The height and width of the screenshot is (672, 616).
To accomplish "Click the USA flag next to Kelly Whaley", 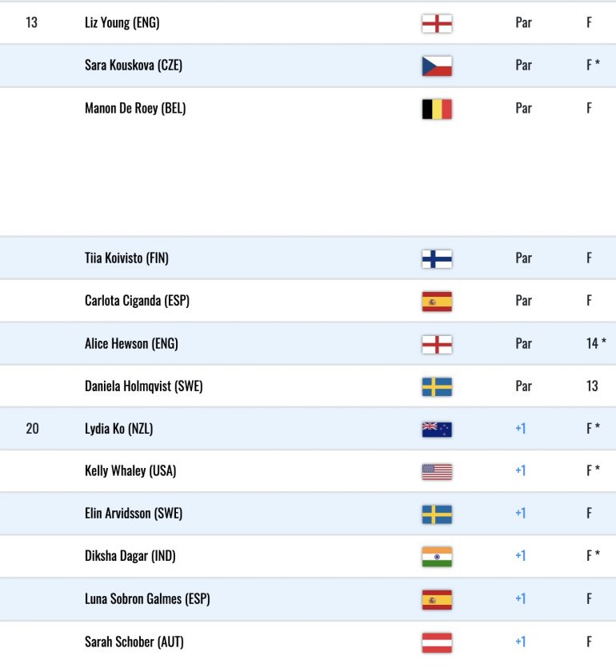I will pos(437,472).
